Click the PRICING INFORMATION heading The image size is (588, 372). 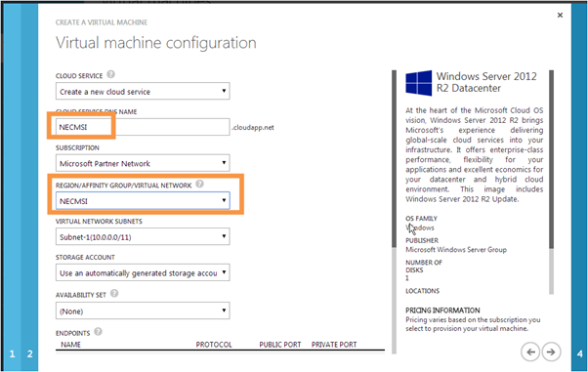point(442,310)
